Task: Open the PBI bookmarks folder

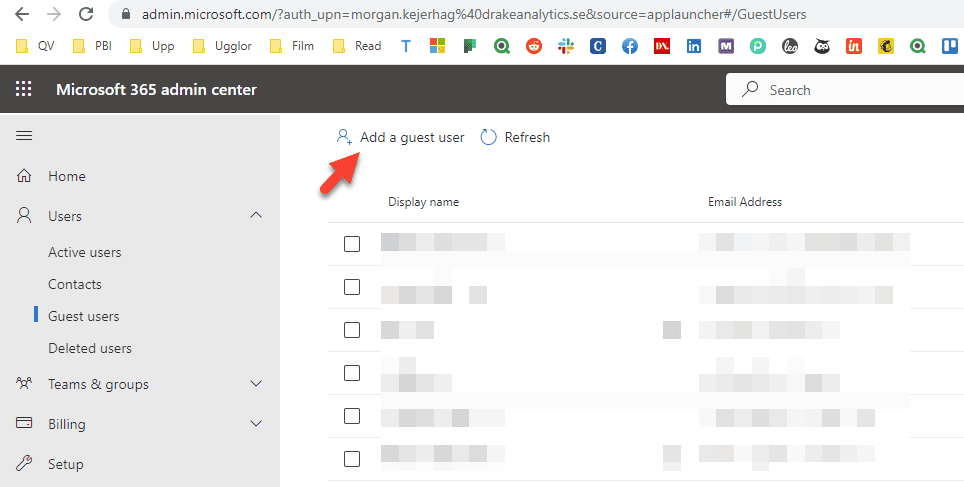Action: 92,46
